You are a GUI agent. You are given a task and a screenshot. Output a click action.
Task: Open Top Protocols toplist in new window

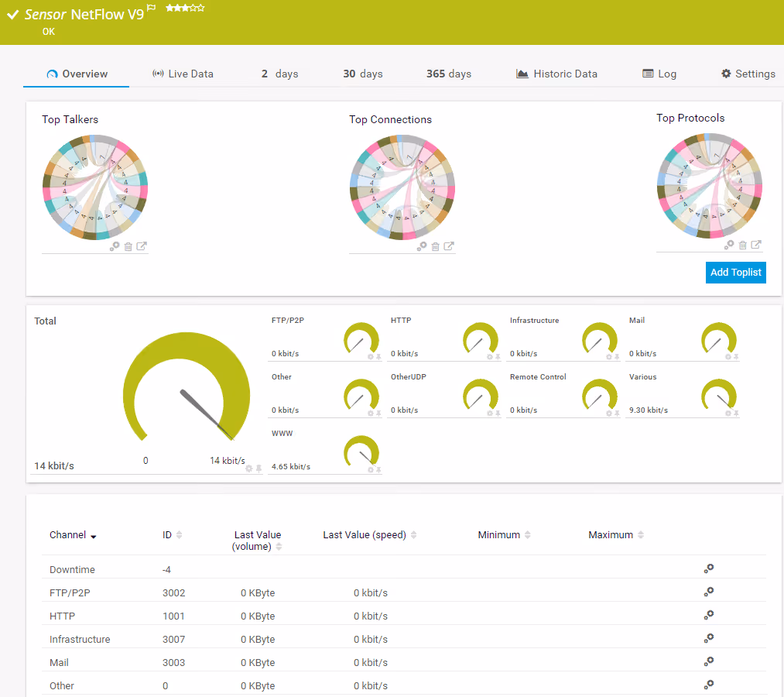pos(757,244)
